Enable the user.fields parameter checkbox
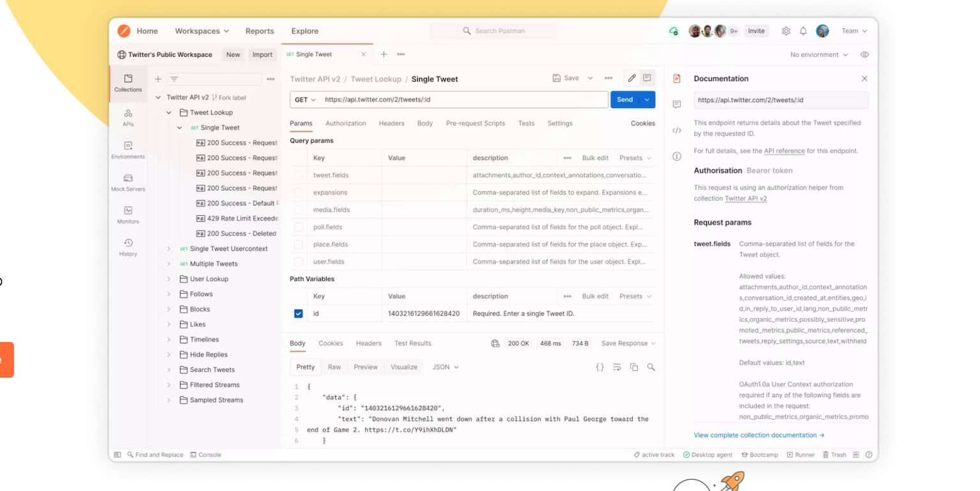 tap(298, 261)
